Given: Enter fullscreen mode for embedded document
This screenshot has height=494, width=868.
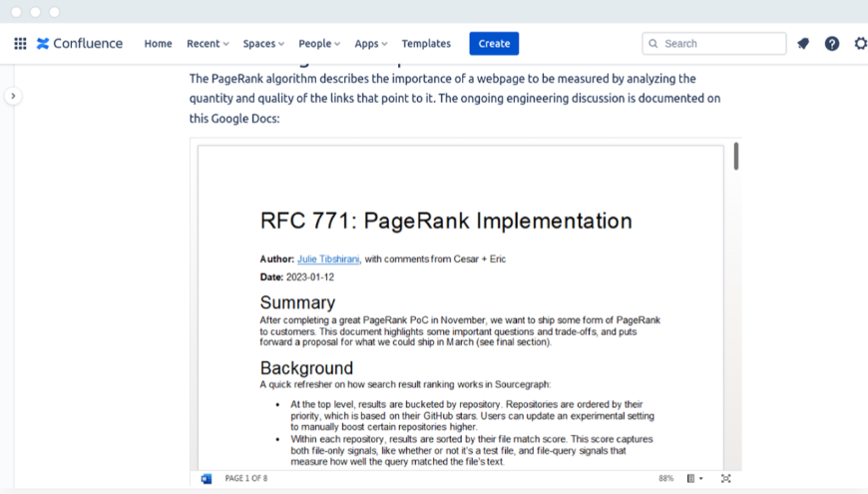Looking at the screenshot, I should point(725,479).
